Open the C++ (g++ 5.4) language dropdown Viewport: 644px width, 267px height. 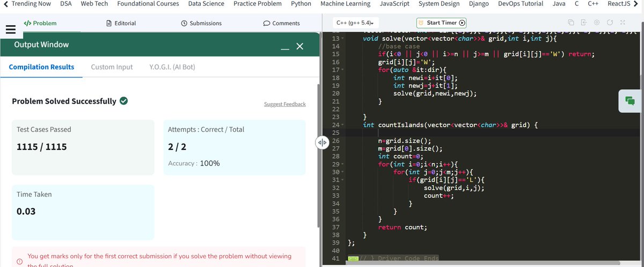point(355,23)
